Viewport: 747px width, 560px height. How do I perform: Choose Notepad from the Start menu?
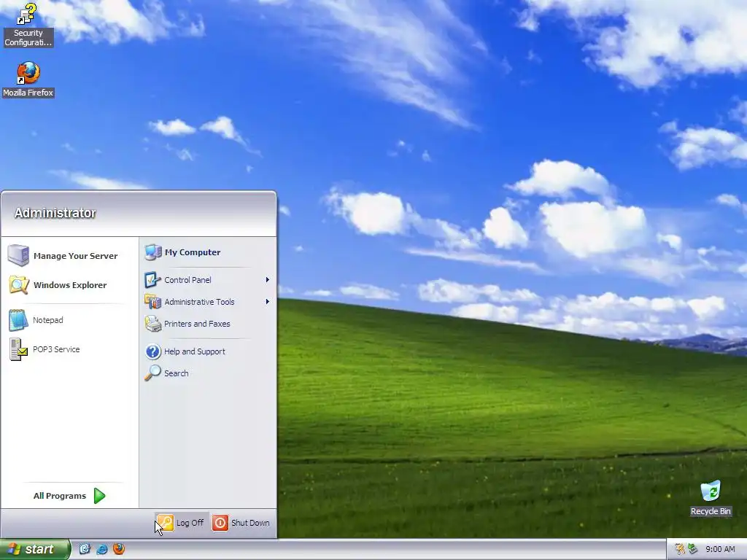click(x=47, y=320)
